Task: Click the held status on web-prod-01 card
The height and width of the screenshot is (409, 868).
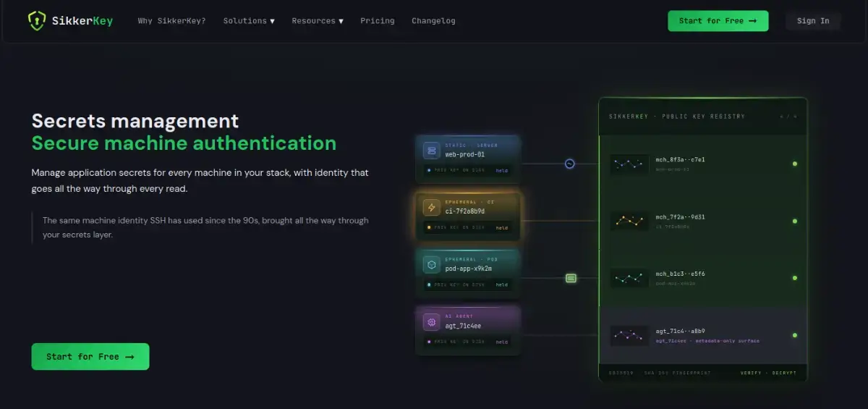Action: point(501,171)
